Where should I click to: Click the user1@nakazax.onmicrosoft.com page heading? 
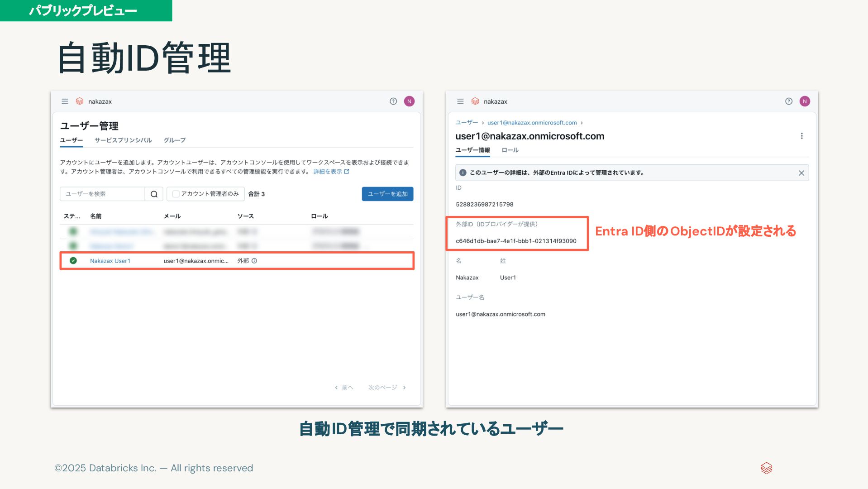point(529,136)
